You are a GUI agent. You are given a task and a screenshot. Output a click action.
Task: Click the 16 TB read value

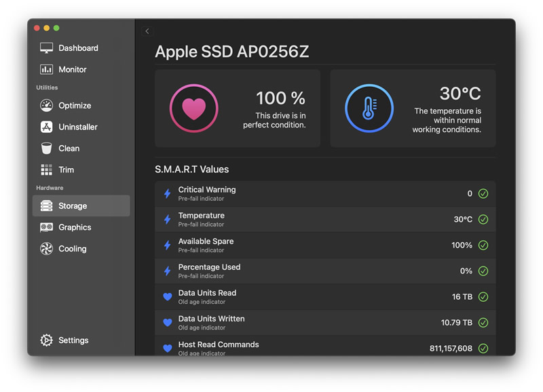coord(462,297)
